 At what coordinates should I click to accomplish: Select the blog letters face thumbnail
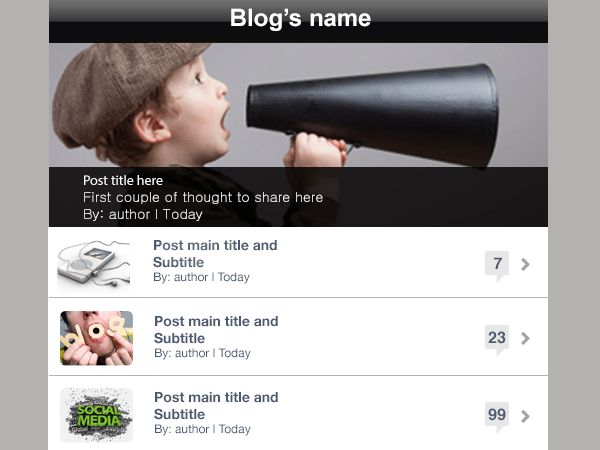coord(96,338)
